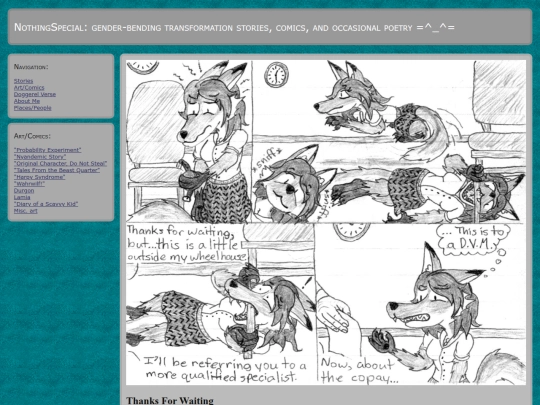Visit the Places/People link
The width and height of the screenshot is (540, 405).
pyautogui.click(x=33, y=108)
